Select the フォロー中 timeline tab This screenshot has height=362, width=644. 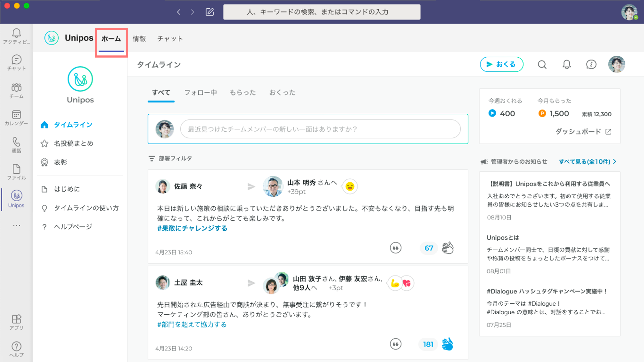click(x=201, y=93)
